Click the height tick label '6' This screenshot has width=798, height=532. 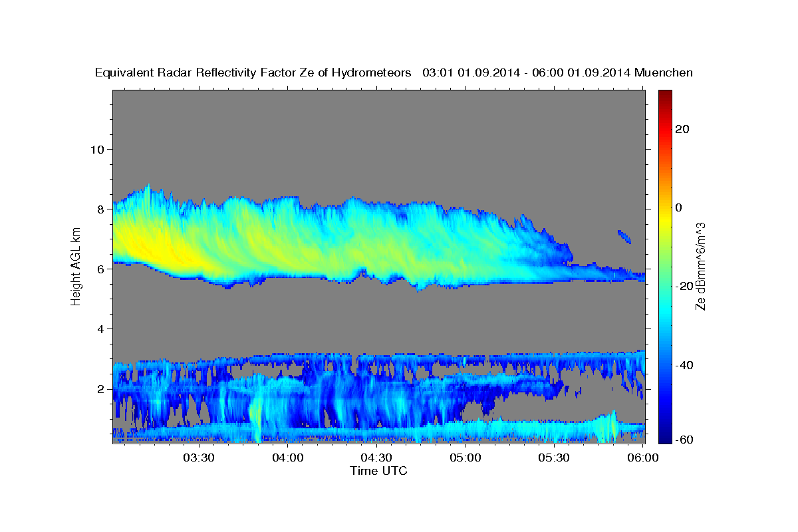point(100,269)
